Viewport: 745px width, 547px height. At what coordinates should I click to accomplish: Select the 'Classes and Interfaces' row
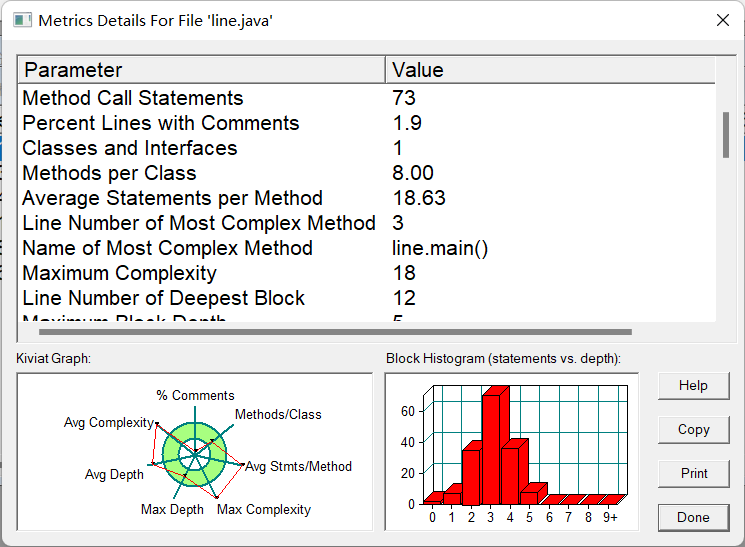coord(367,148)
